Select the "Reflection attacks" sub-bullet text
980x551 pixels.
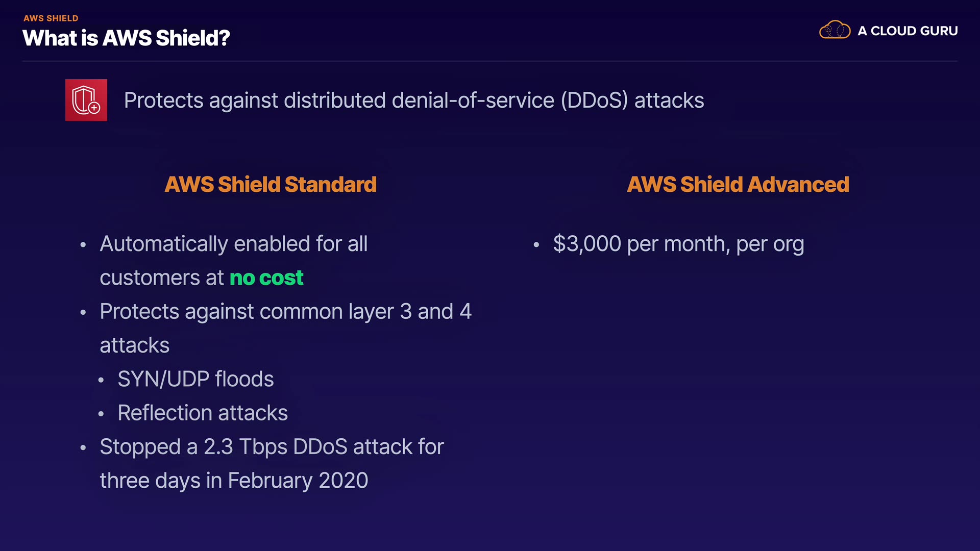203,413
